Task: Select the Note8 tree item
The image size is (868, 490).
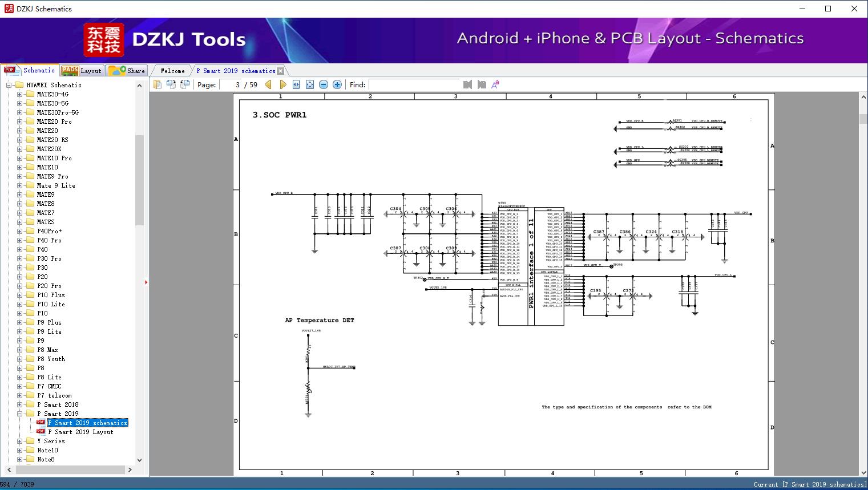Action: [x=46, y=459]
